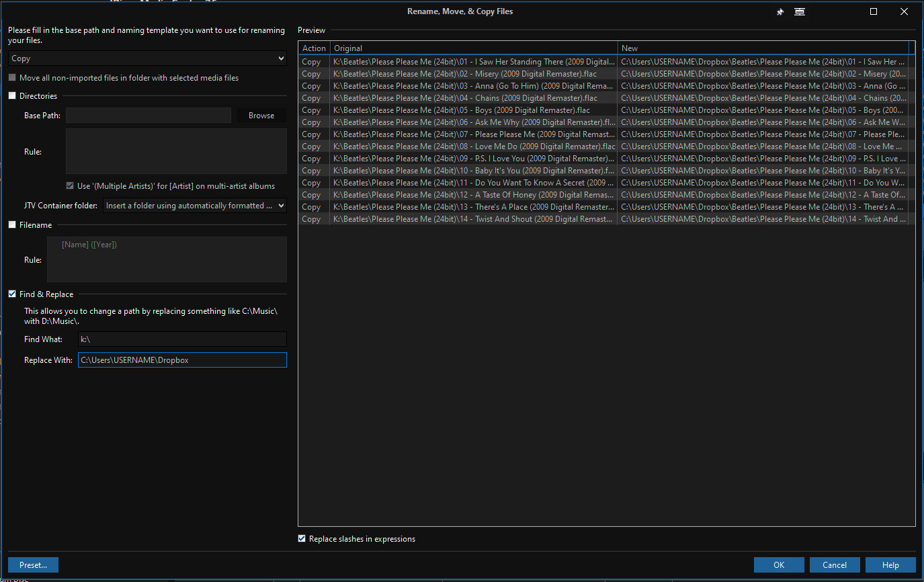This screenshot has width=924, height=582.
Task: Click the OK button
Action: (779, 565)
